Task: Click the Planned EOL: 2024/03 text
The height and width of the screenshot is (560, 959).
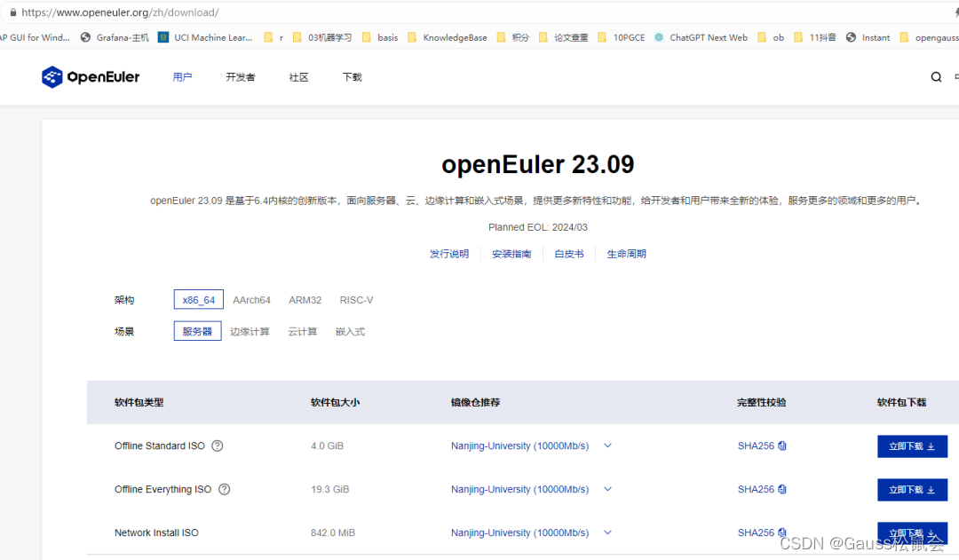Action: point(537,227)
